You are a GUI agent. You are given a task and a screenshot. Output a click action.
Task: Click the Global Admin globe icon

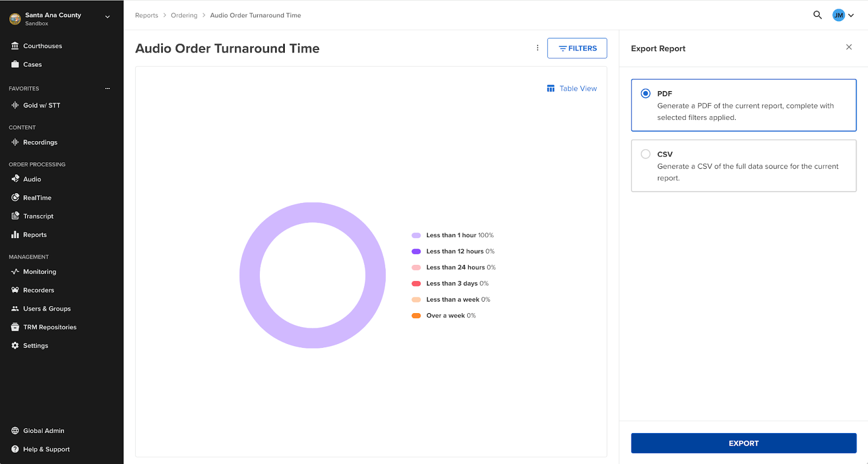point(15,430)
